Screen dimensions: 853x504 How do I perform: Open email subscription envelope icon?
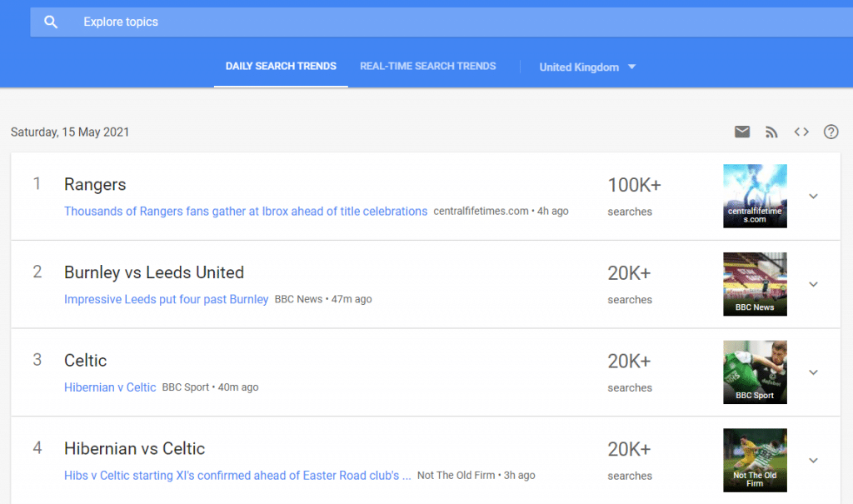coord(742,132)
